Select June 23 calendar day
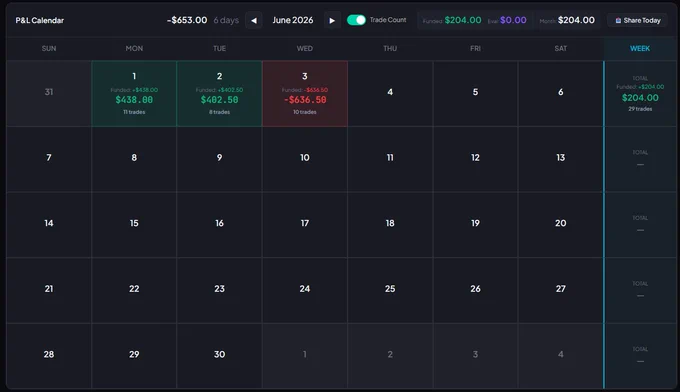The width and height of the screenshot is (680, 392). coord(219,290)
